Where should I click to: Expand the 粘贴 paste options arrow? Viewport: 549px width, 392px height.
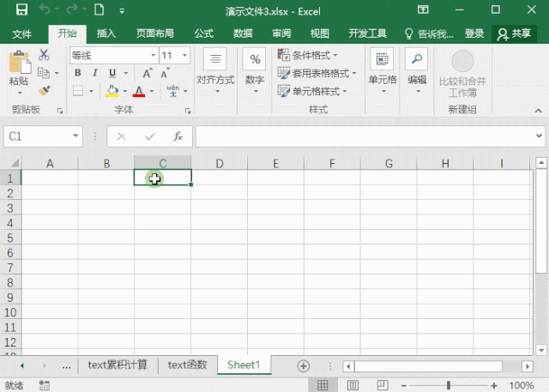click(20, 93)
